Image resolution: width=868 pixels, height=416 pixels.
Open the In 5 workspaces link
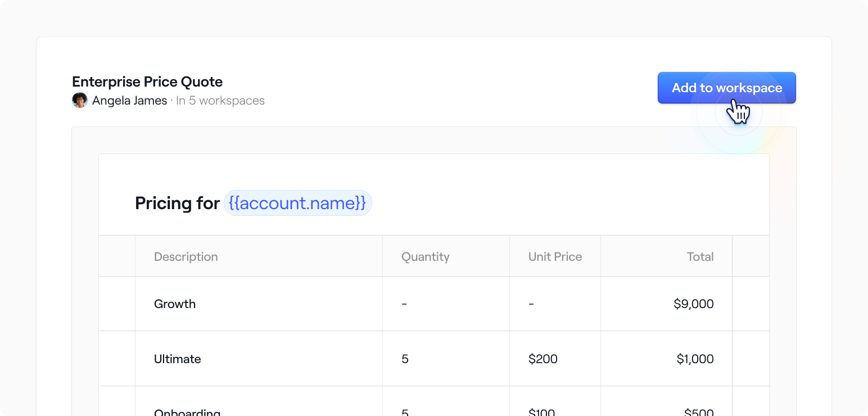pos(220,101)
